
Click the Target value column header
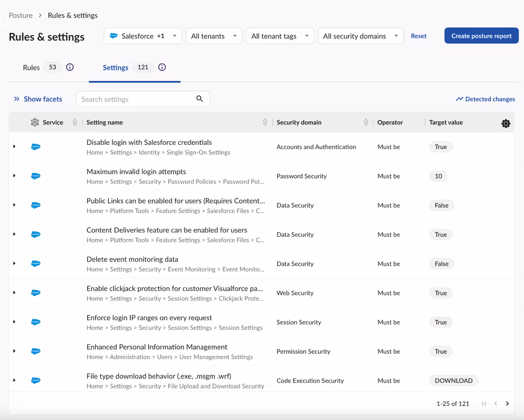(446, 122)
